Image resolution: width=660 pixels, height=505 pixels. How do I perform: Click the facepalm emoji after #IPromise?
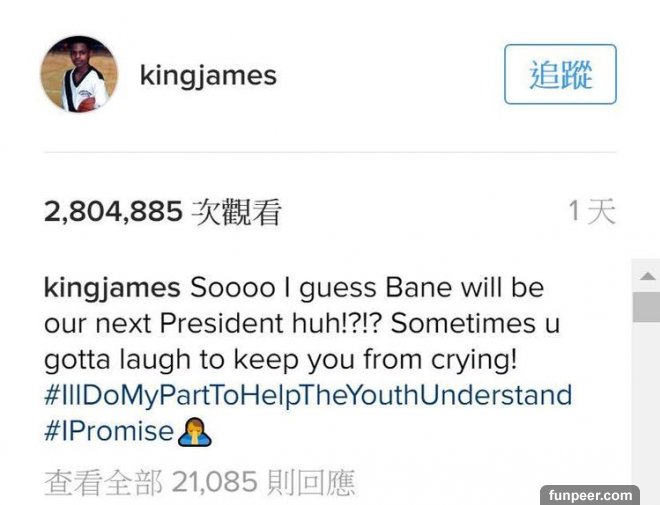[194, 432]
